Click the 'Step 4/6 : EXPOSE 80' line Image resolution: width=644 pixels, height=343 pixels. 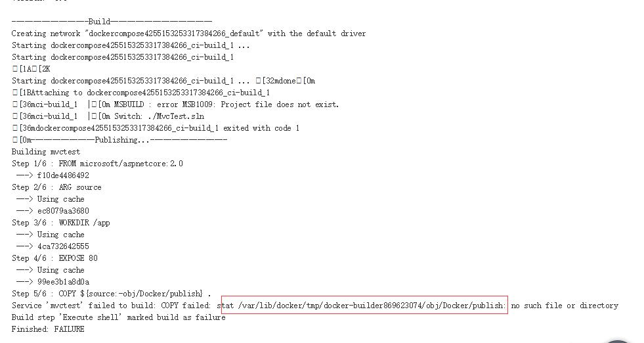click(54, 258)
